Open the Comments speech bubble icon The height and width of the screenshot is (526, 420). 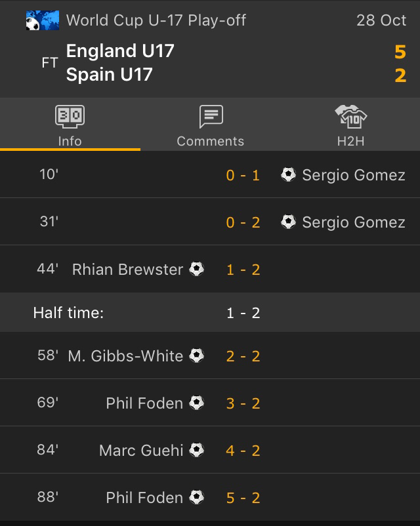pyautogui.click(x=211, y=117)
